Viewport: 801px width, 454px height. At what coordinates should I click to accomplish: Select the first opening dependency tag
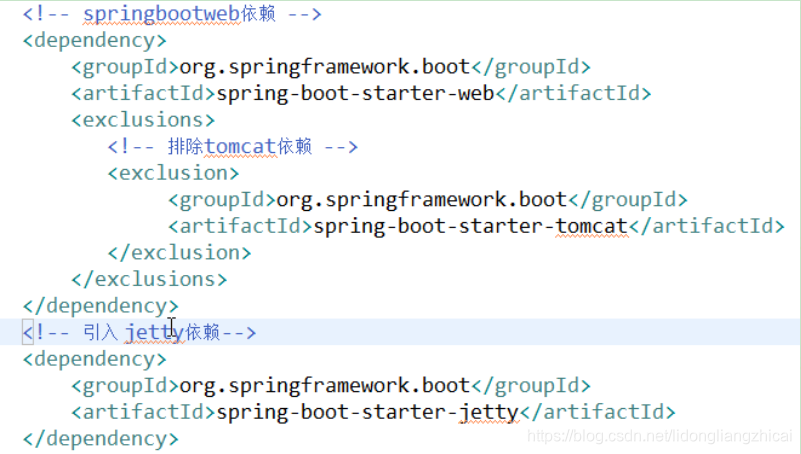(95, 40)
